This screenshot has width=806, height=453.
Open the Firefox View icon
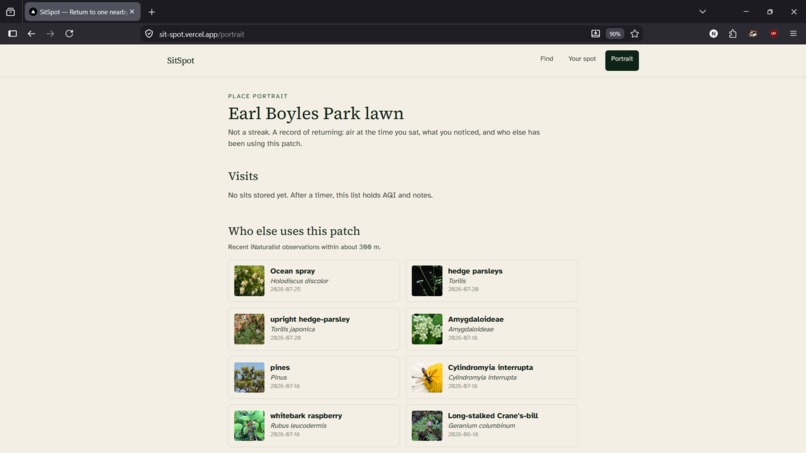coord(10,12)
